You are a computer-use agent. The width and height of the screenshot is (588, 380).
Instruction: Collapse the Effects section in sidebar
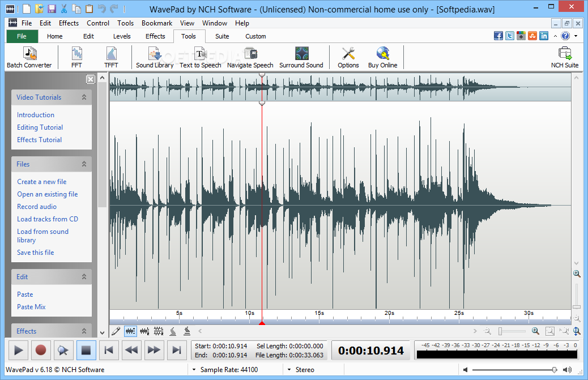(x=84, y=331)
